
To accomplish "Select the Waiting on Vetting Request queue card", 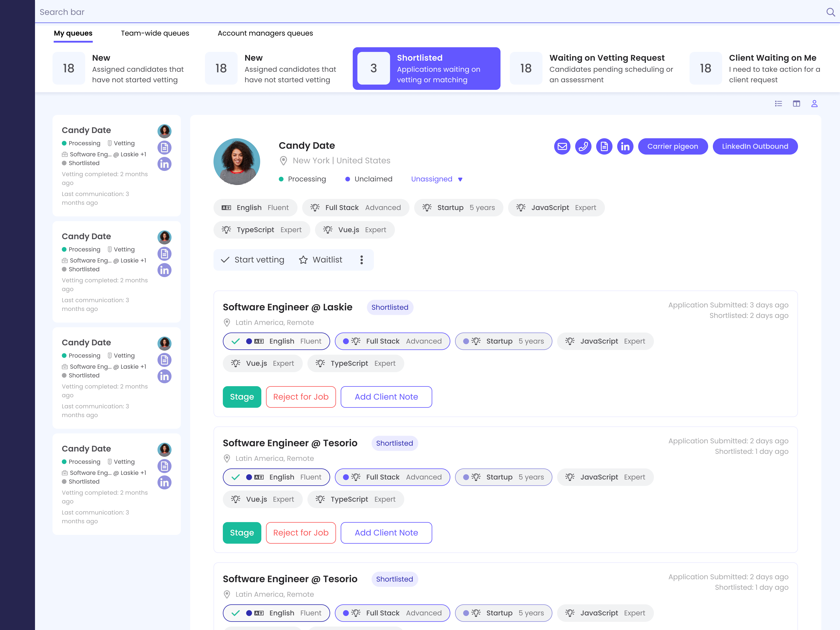I will tap(594, 68).
